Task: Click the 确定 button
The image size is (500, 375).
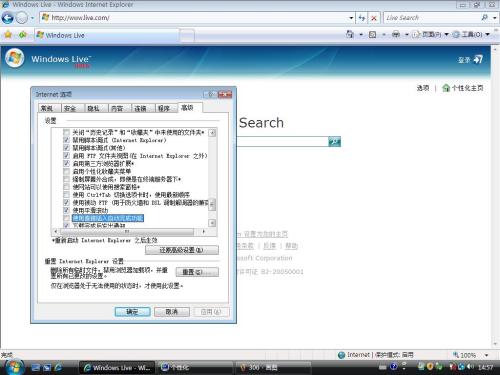Action: click(x=132, y=312)
